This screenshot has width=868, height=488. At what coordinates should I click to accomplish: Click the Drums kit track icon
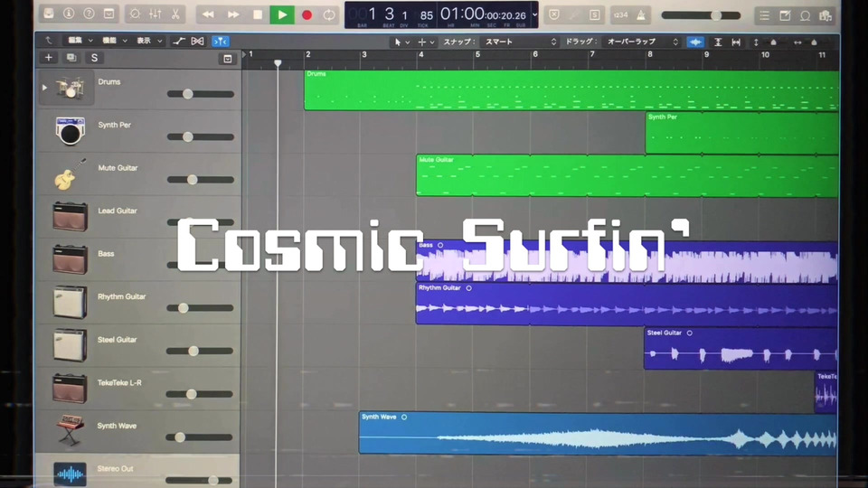click(x=70, y=88)
